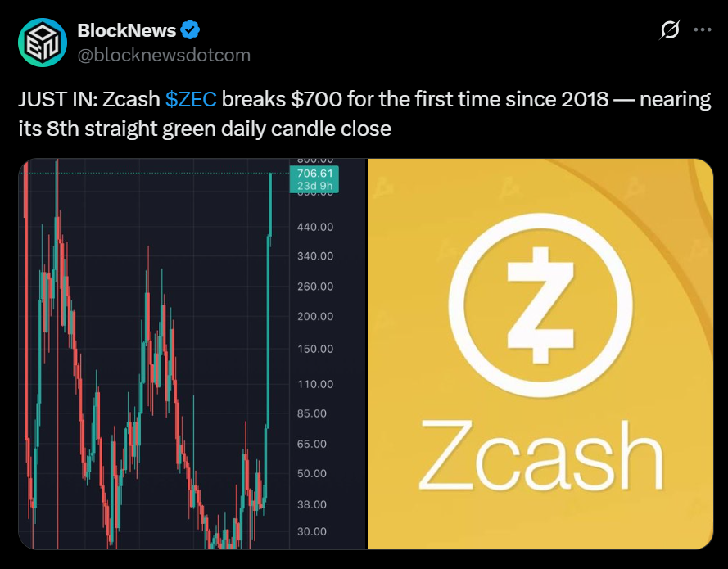Open the $ZEC cashtag link
Viewport: 728px width, 569px height.
(x=191, y=100)
